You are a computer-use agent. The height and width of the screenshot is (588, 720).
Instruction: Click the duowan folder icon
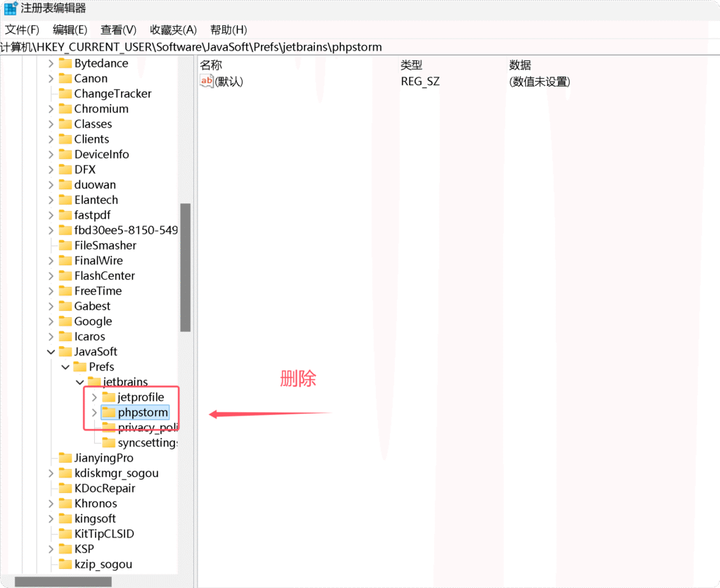tap(65, 184)
